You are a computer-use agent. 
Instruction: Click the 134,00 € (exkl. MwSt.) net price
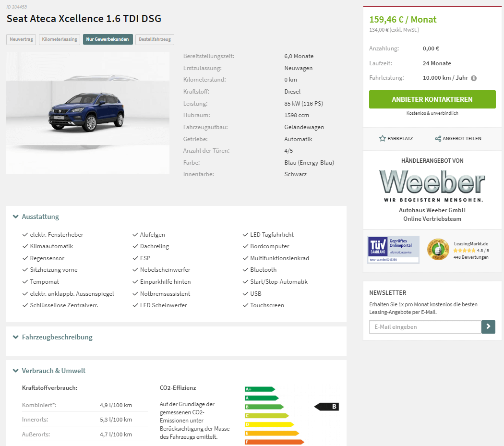[x=394, y=30]
